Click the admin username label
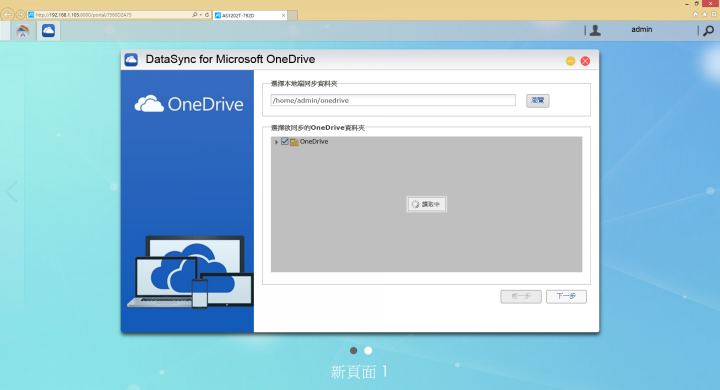The height and width of the screenshot is (390, 720). coord(641,29)
